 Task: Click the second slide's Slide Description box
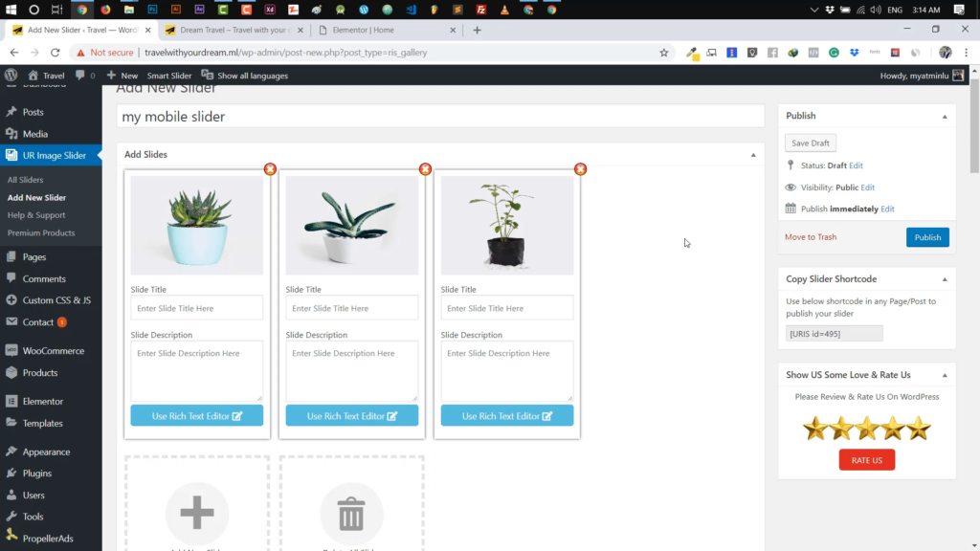352,370
